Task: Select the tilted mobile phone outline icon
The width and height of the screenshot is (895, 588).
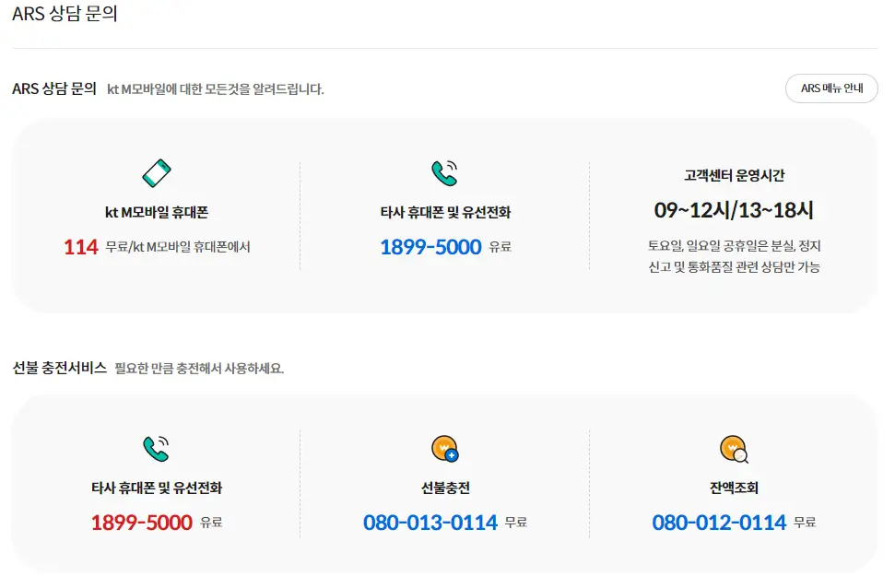Action: [x=155, y=171]
